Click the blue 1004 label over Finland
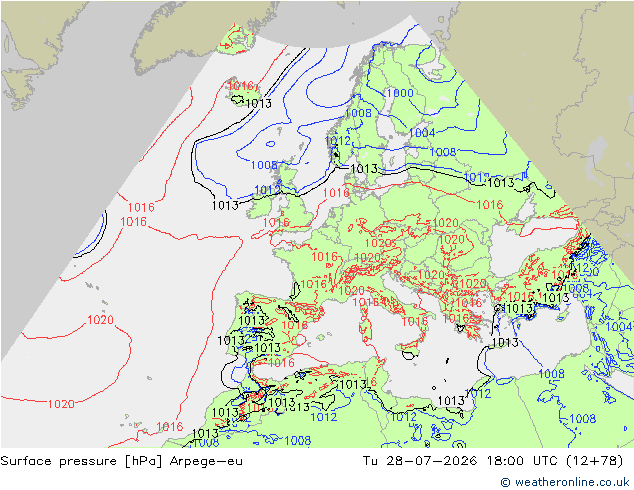Viewport: 634px width, 490px height. tap(421, 133)
